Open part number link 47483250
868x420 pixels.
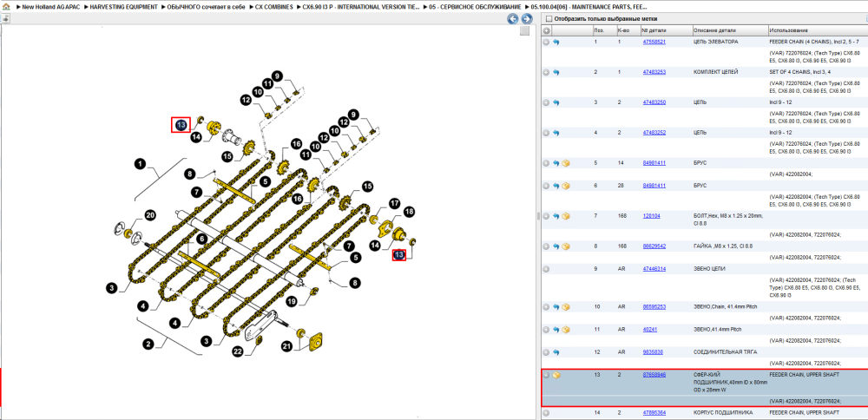click(x=654, y=103)
